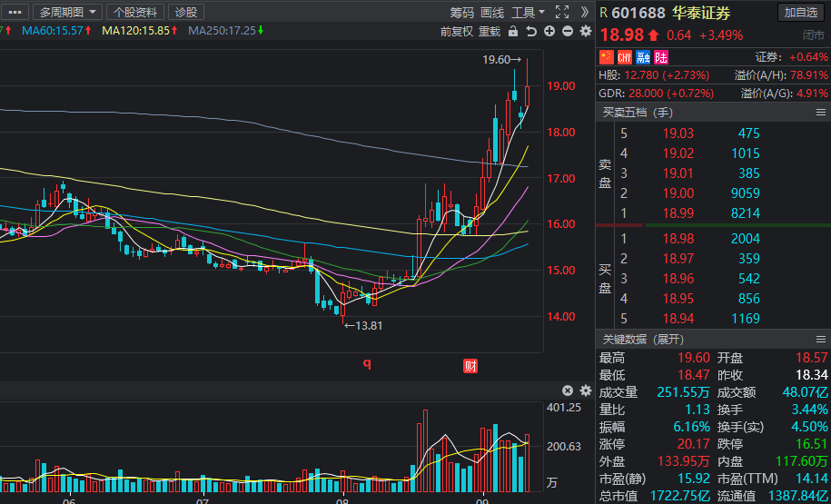Open volume panel settings gear
Screen dimensions: 831x504
click(586, 391)
